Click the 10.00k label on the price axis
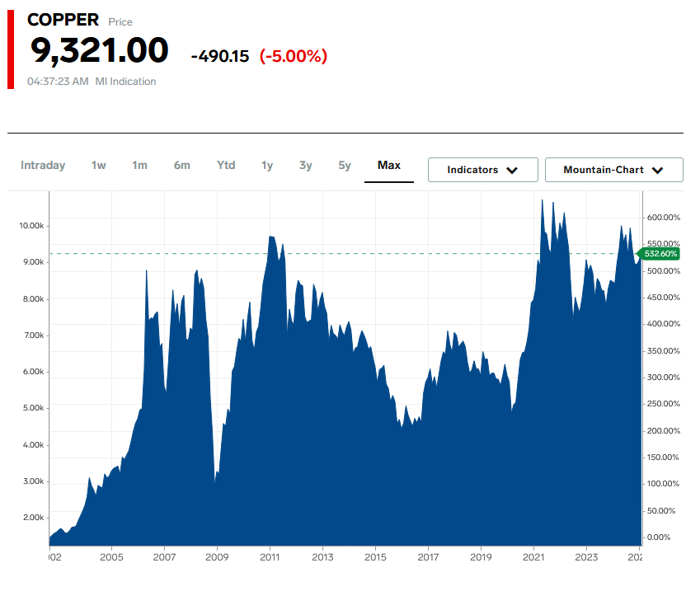This screenshot has height=591, width=700. pyautogui.click(x=31, y=226)
